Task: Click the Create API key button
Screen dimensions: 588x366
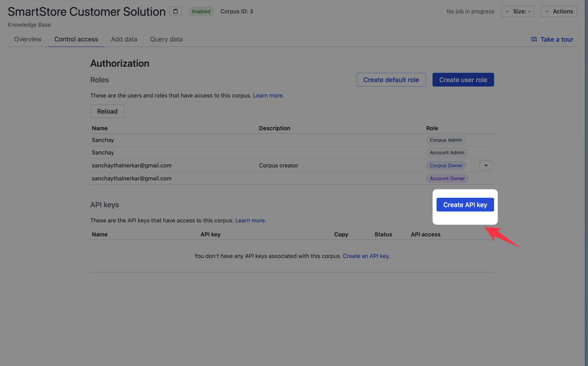Action: (x=465, y=205)
